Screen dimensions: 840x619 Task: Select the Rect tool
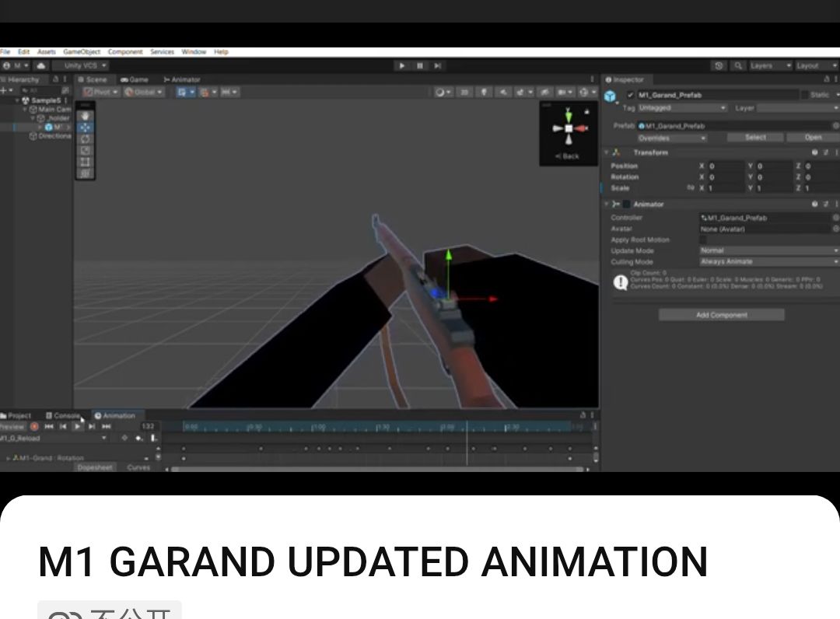86,162
